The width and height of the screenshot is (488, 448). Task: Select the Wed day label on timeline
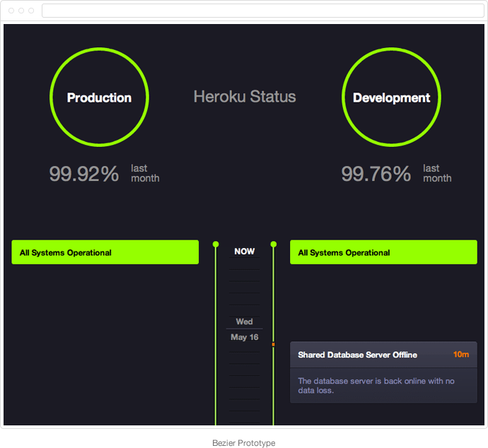point(245,322)
